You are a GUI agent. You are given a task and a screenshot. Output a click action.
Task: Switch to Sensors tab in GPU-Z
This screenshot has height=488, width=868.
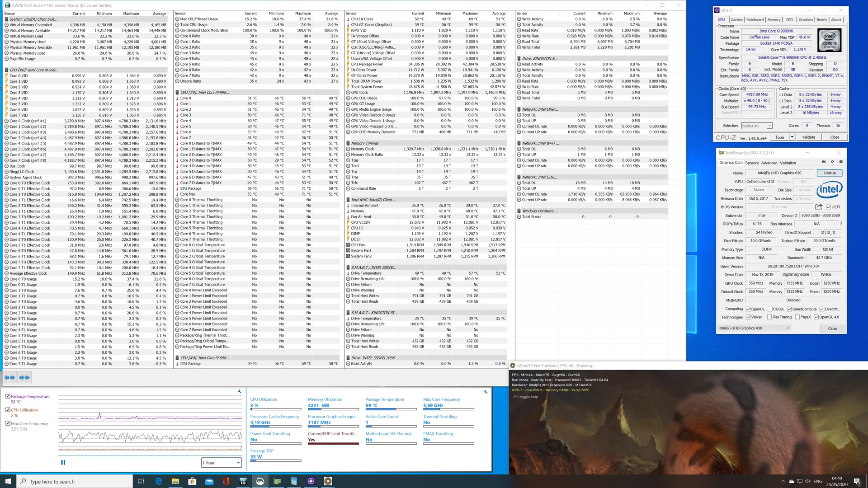(752, 163)
